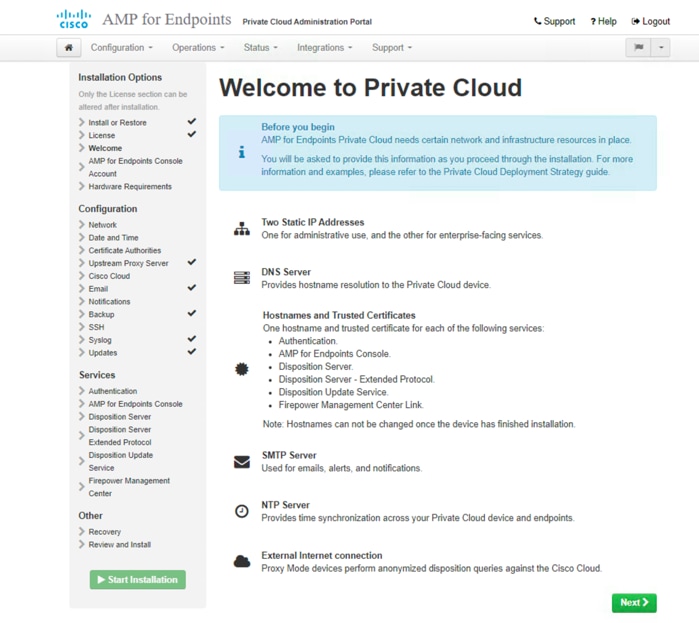Screen dimensions: 699x623
Task: Select Syslog in the sidebar
Action: click(x=100, y=340)
